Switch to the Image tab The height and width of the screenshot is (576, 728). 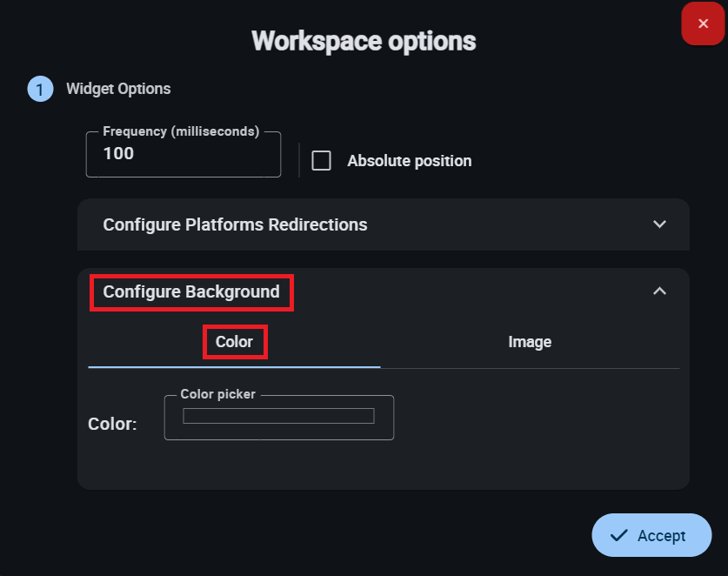[530, 342]
